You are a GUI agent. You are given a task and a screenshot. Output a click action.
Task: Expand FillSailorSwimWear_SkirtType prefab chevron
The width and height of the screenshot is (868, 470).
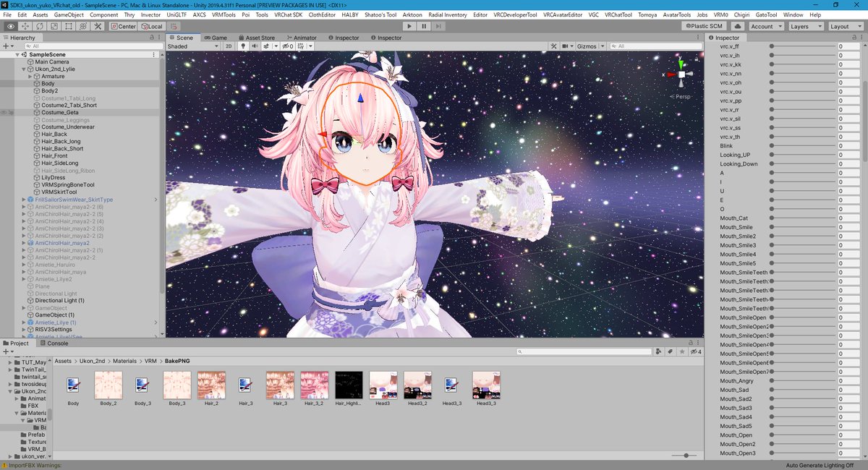point(156,200)
